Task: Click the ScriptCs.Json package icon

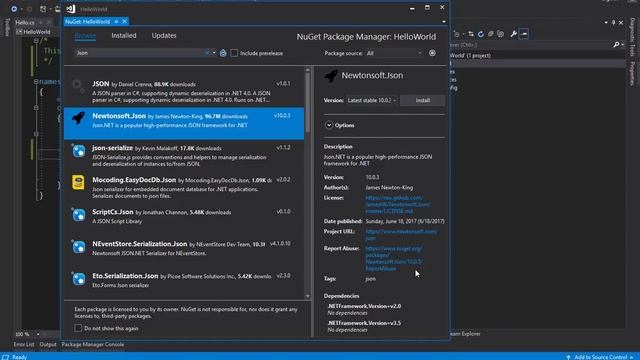Action: (x=78, y=215)
